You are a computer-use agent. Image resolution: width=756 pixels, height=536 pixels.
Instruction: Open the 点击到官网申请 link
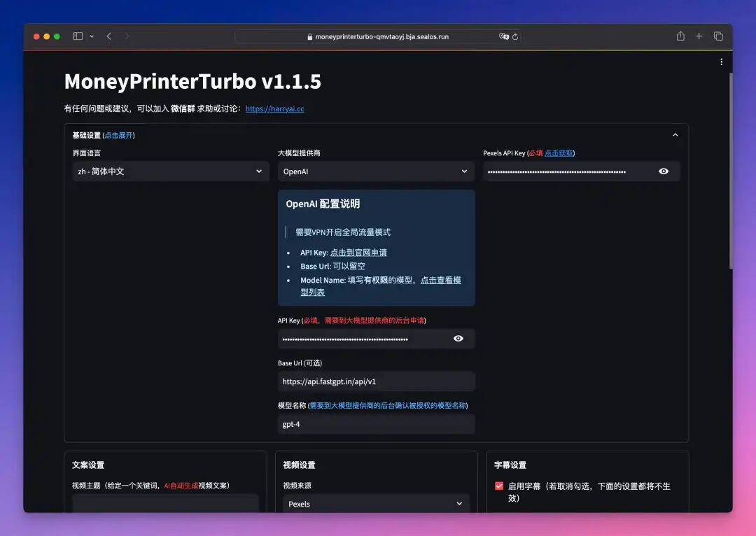(x=358, y=253)
